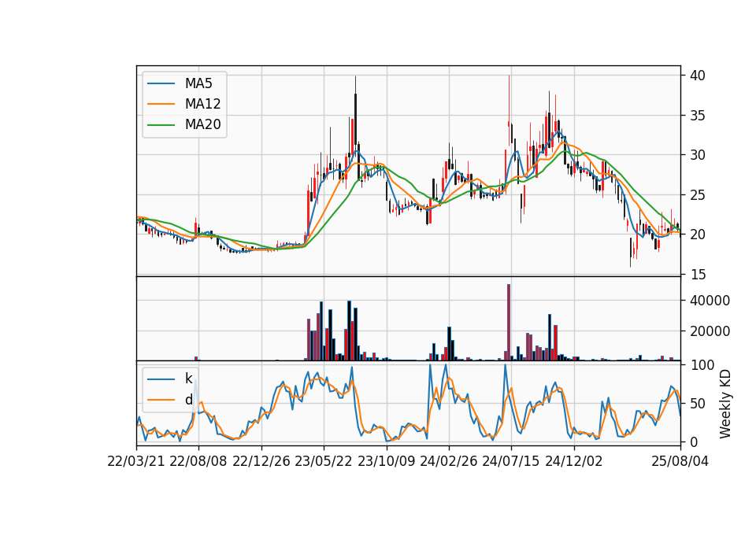Click the 23/05/22 date axis label
This screenshot has height=543, width=756.
(324, 461)
